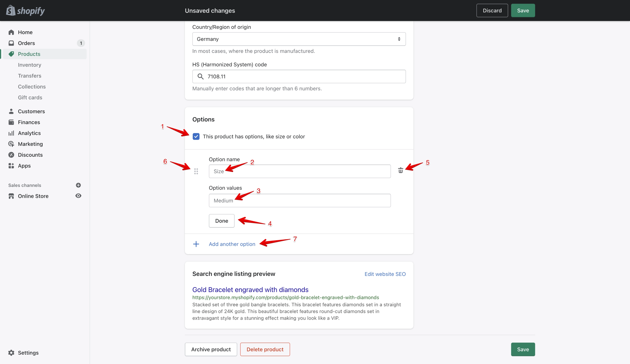
Task: Uncheck 'This product has options' checkbox
Action: coord(196,136)
